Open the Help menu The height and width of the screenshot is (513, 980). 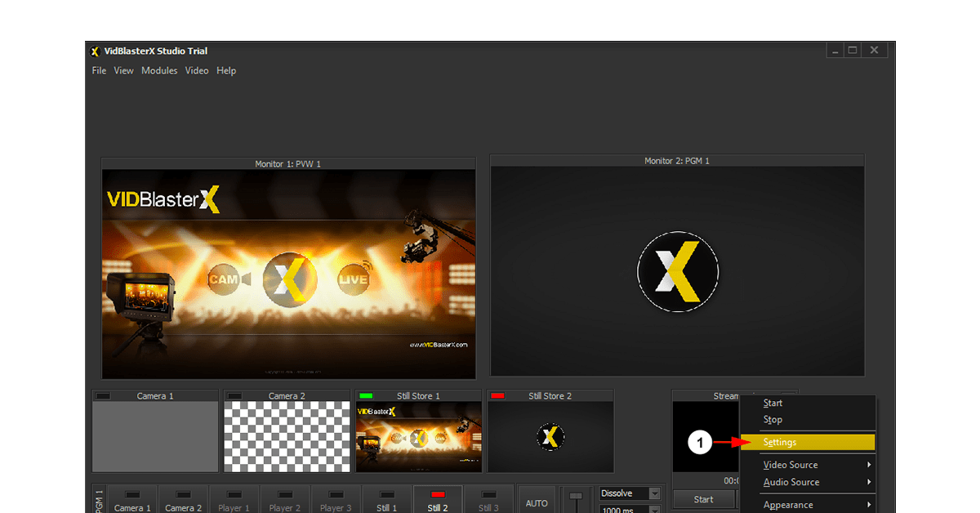pos(226,70)
